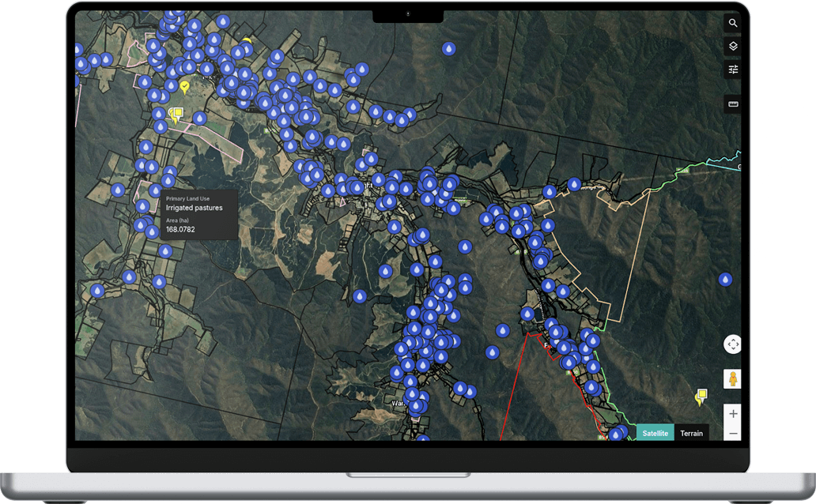Open the map layers panel
Image resolution: width=816 pixels, height=504 pixels.
click(733, 47)
